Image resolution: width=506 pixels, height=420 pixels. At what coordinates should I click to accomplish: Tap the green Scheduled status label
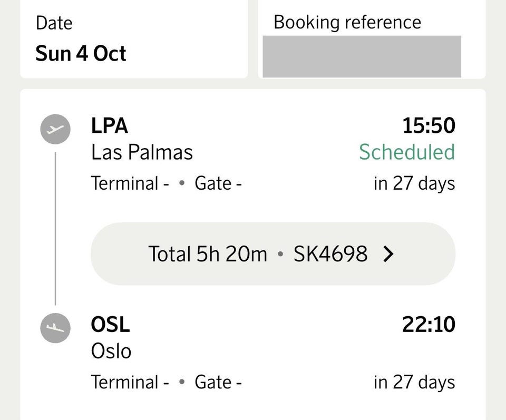pos(407,152)
